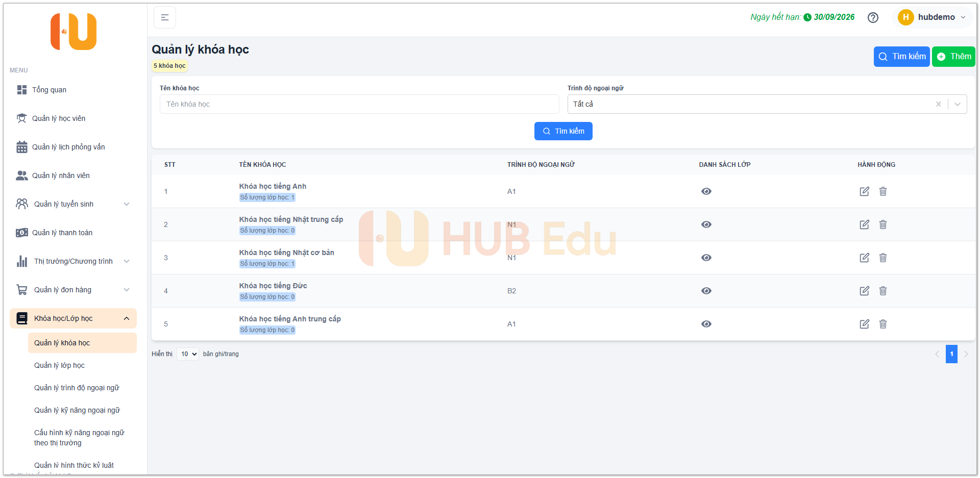Go to Quản lý lớp học
The height and width of the screenshot is (478, 980).
[x=59, y=365]
